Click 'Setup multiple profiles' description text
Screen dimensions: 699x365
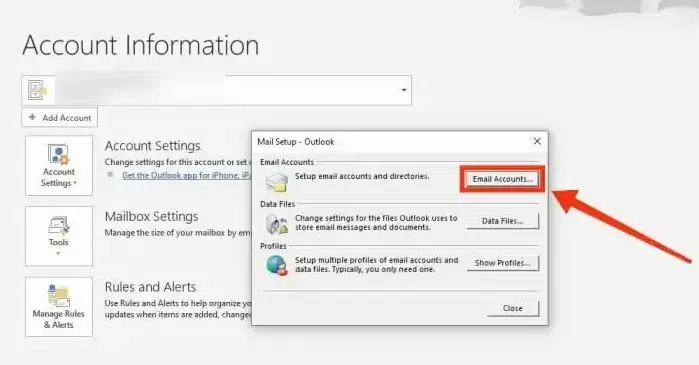tap(376, 265)
